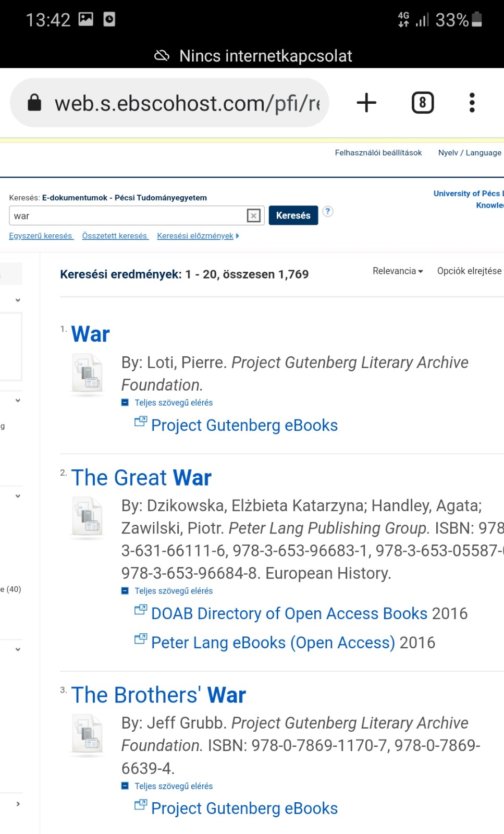
Task: Switch to Egyszerű keresés mode
Action: pyautogui.click(x=41, y=236)
